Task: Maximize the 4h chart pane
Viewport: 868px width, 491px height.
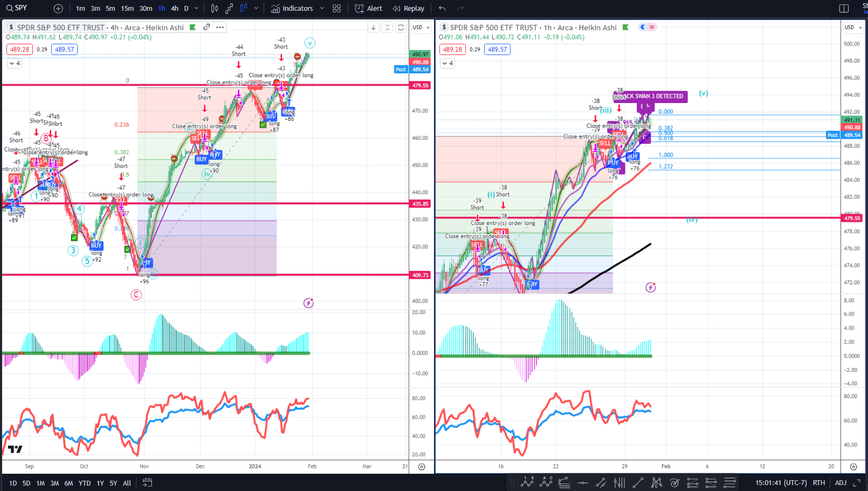Action: pyautogui.click(x=401, y=28)
